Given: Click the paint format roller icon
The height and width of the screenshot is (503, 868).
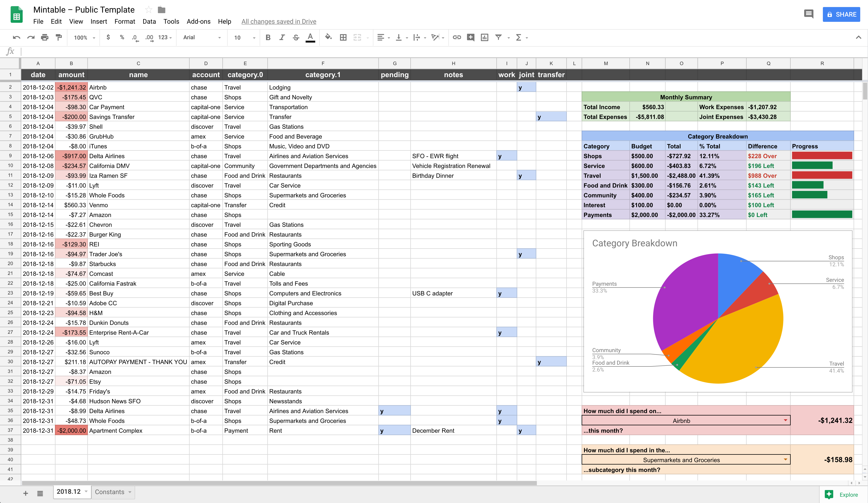Looking at the screenshot, I should (x=59, y=37).
